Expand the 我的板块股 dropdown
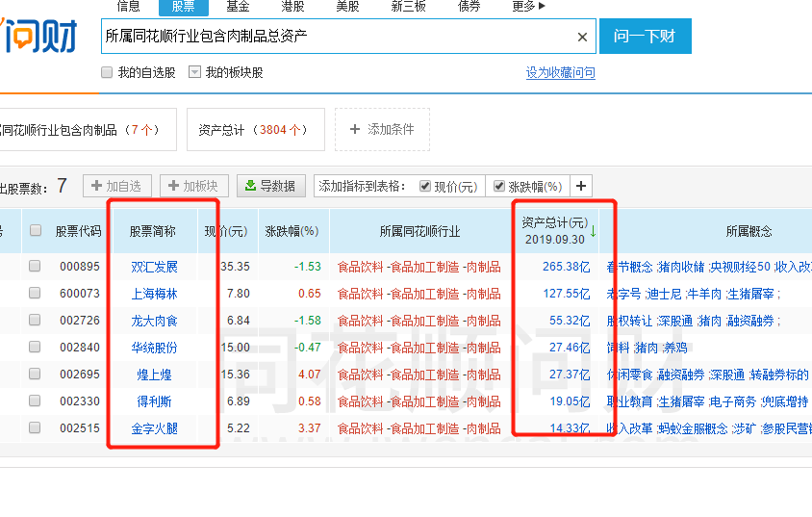This screenshot has height=517, width=812. point(194,72)
